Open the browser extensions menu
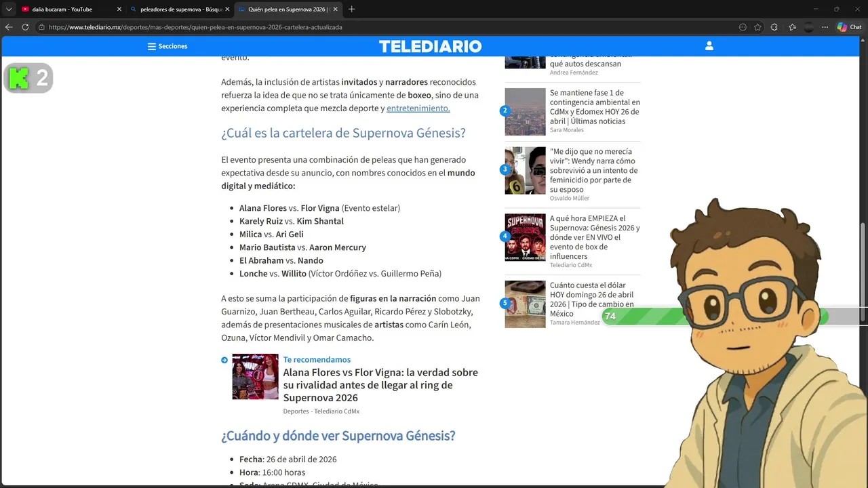The height and width of the screenshot is (488, 868). [x=774, y=27]
